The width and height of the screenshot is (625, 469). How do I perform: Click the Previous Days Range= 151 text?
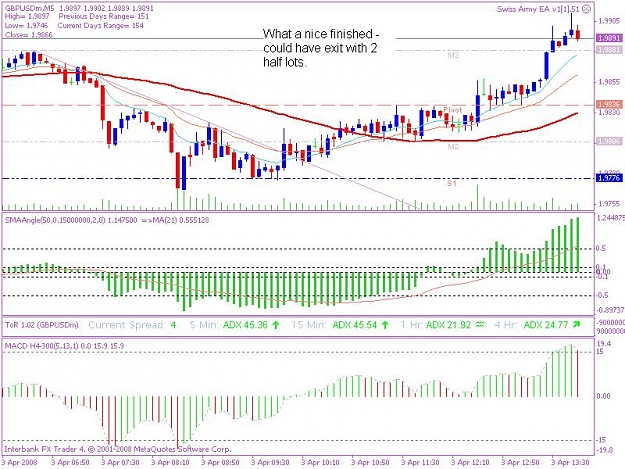pyautogui.click(x=104, y=17)
